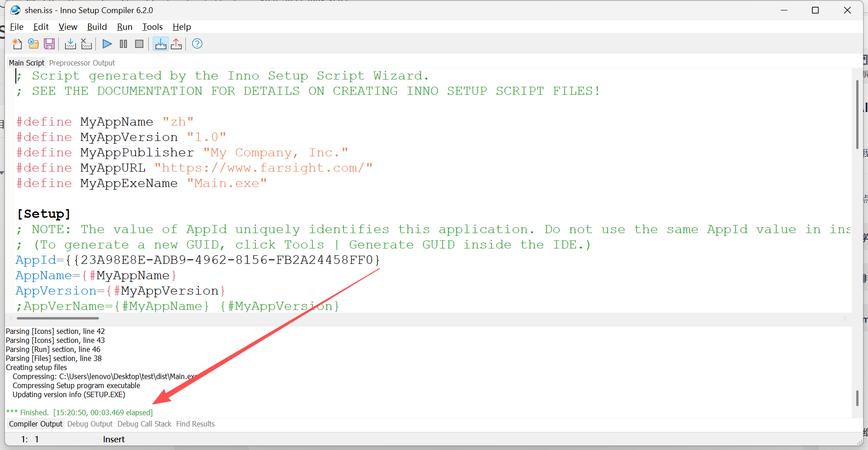Run the setup with play icon
Viewport: 868px width, 450px height.
107,44
